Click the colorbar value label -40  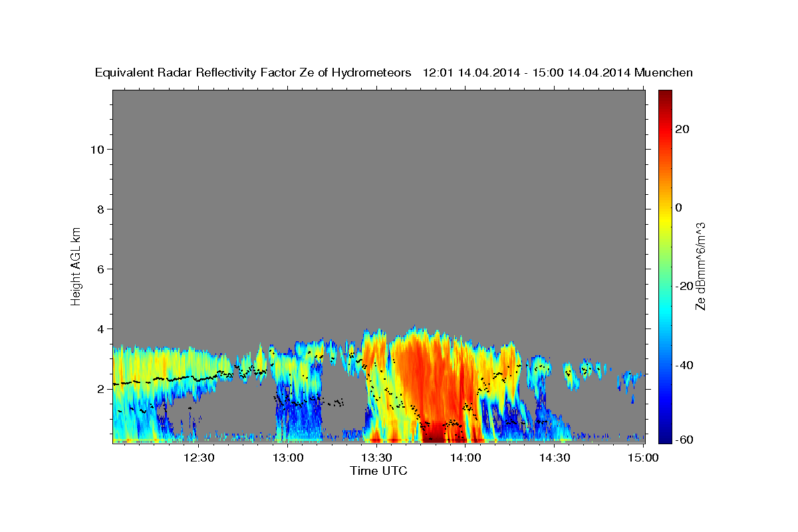(x=684, y=364)
